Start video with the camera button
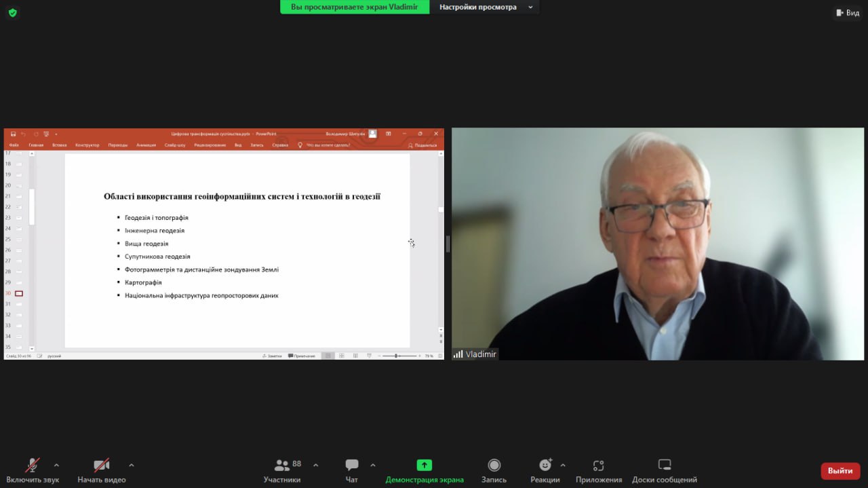868x488 pixels. pos(102,470)
